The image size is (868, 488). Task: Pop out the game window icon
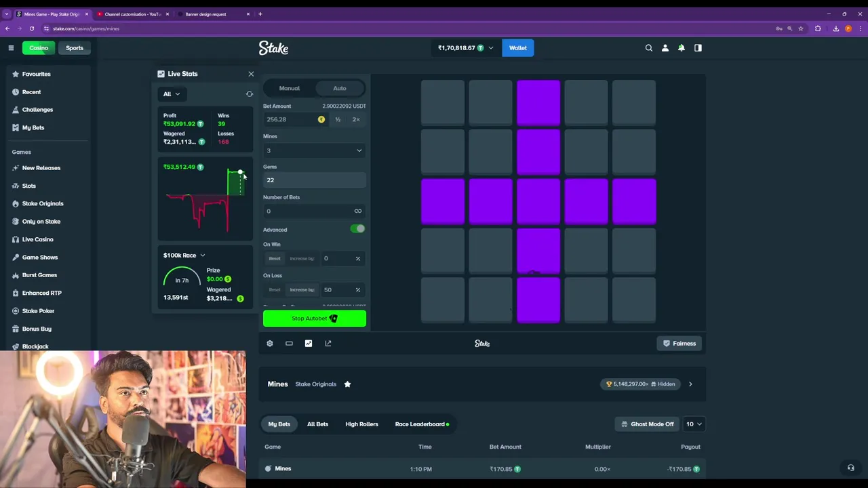pos(328,344)
